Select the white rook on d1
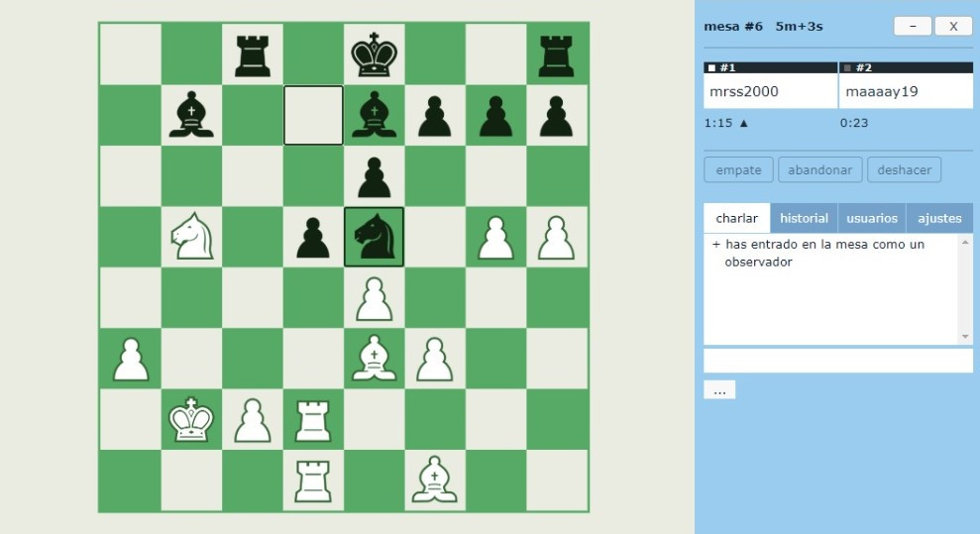 (313, 481)
